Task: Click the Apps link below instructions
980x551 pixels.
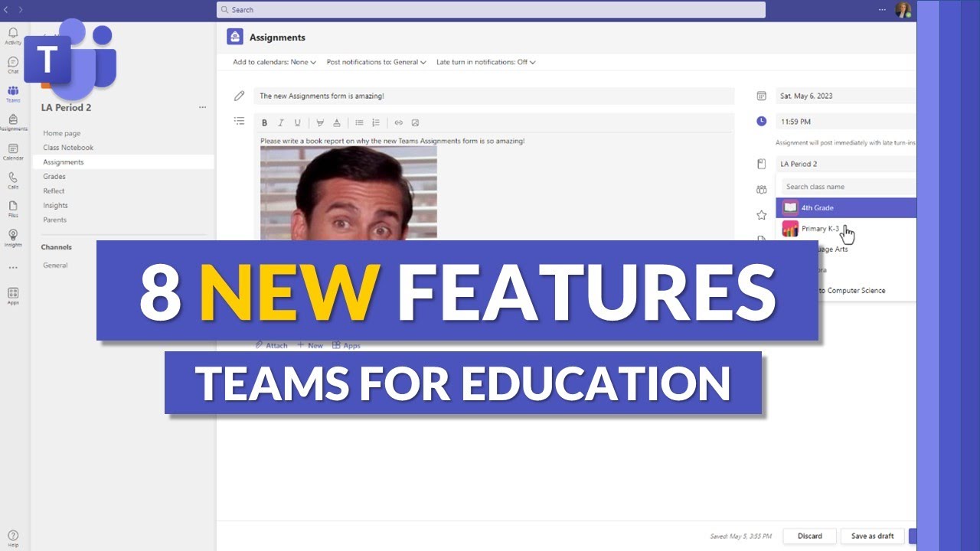Action: [346, 346]
